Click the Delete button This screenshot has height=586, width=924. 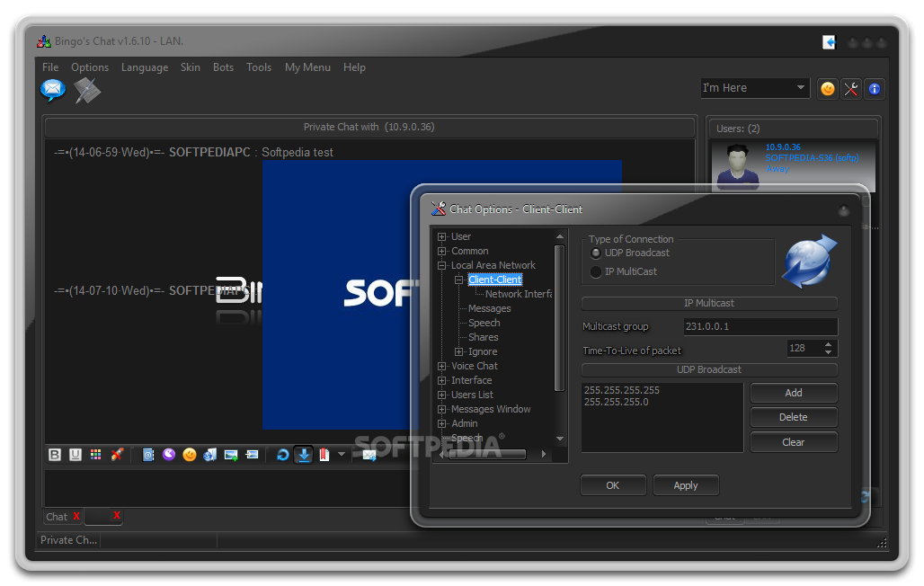coord(793,417)
